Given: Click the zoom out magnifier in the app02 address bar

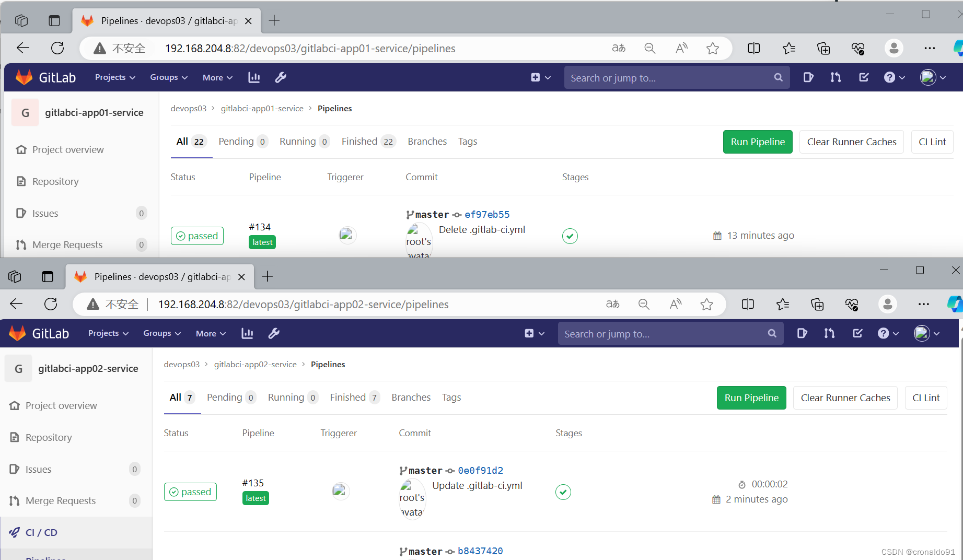Looking at the screenshot, I should tap(644, 304).
